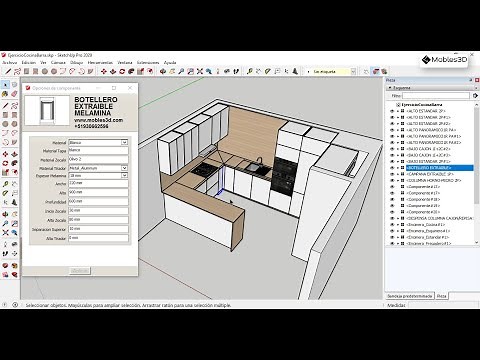Toggle visibility of Encimera_Estandar#1
Screen dimensions: 480x360
(x=392, y=237)
